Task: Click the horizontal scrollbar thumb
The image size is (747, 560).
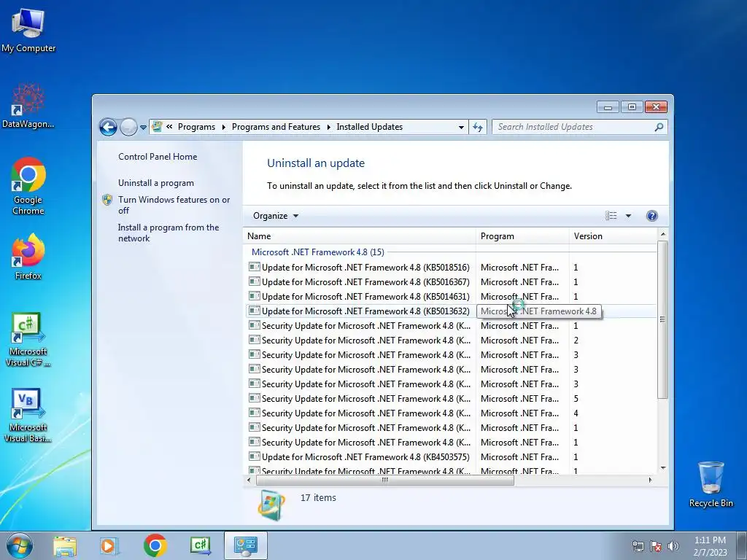Action: click(x=385, y=481)
